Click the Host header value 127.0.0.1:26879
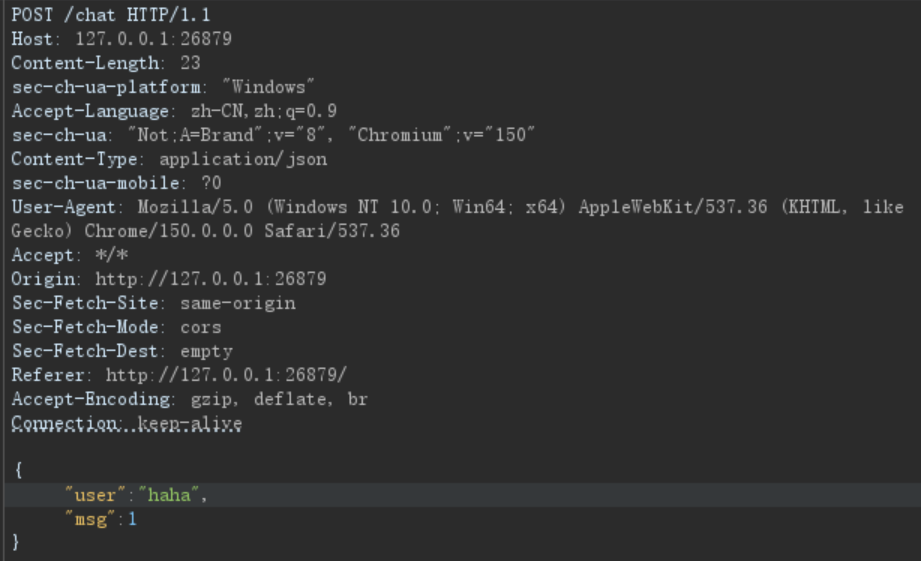This screenshot has width=921, height=561. click(153, 39)
